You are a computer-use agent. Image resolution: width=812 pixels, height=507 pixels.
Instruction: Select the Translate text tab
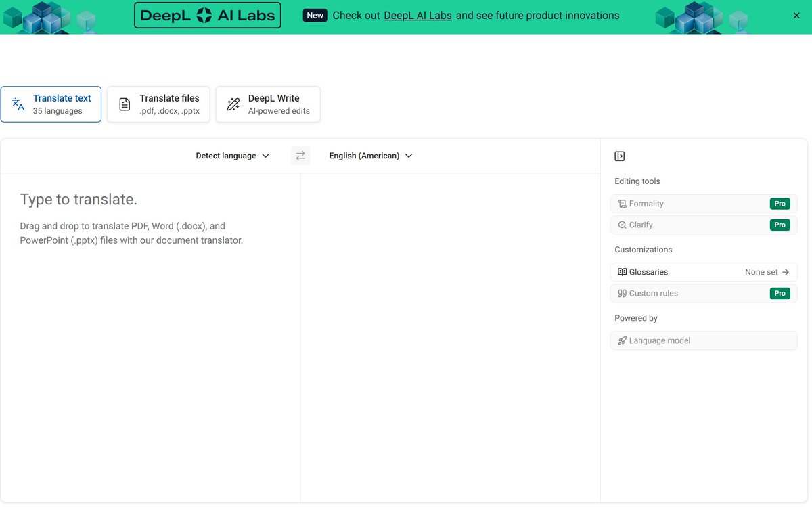coord(51,104)
